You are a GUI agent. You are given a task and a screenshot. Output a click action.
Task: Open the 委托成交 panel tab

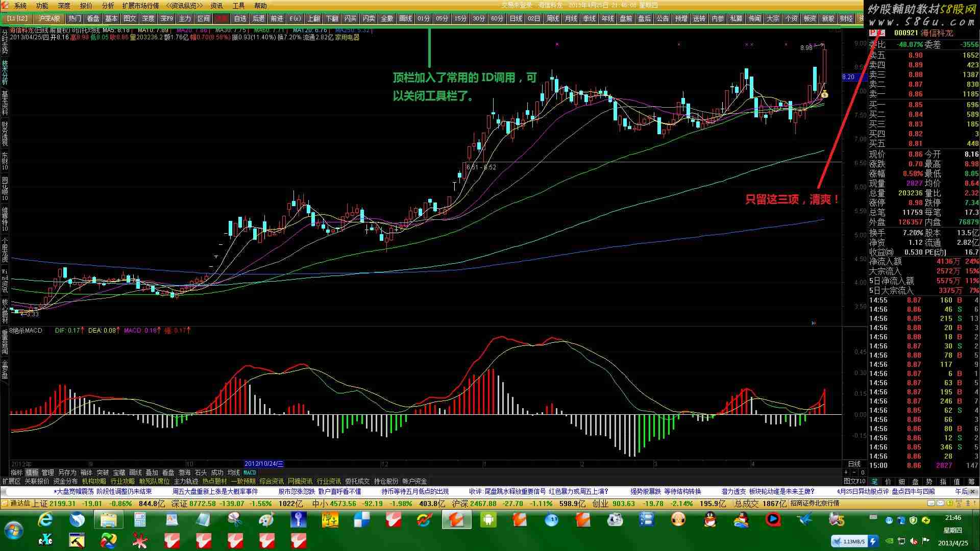click(x=357, y=481)
